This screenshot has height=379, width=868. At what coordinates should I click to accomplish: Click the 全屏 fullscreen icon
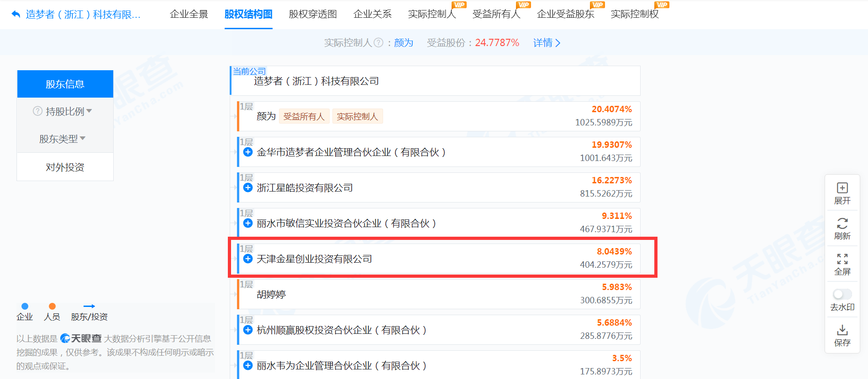842,259
